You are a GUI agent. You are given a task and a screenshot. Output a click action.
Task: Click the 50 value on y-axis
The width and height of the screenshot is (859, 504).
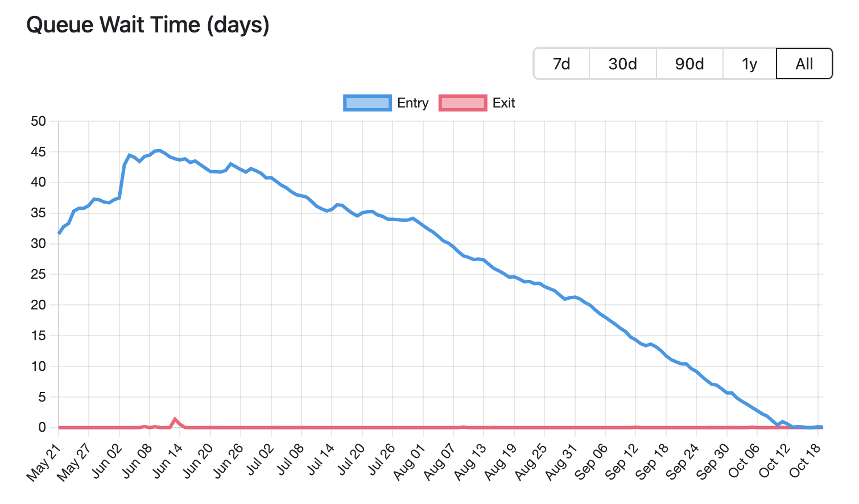click(39, 121)
